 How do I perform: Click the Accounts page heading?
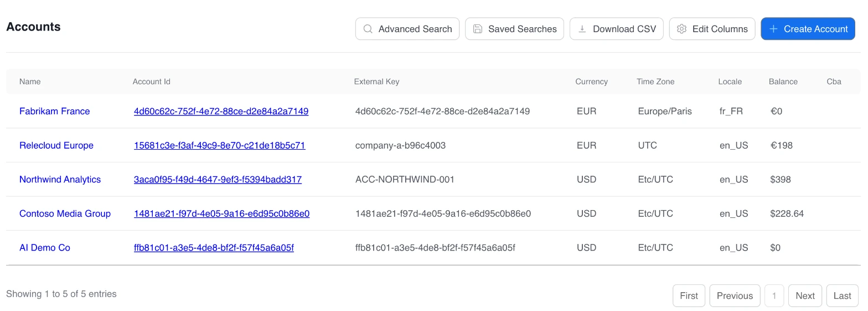(33, 27)
